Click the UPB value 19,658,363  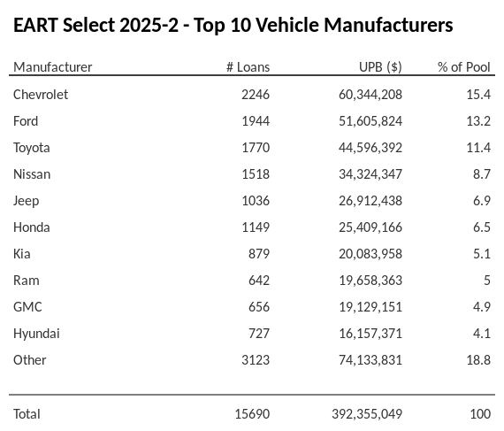pyautogui.click(x=370, y=281)
